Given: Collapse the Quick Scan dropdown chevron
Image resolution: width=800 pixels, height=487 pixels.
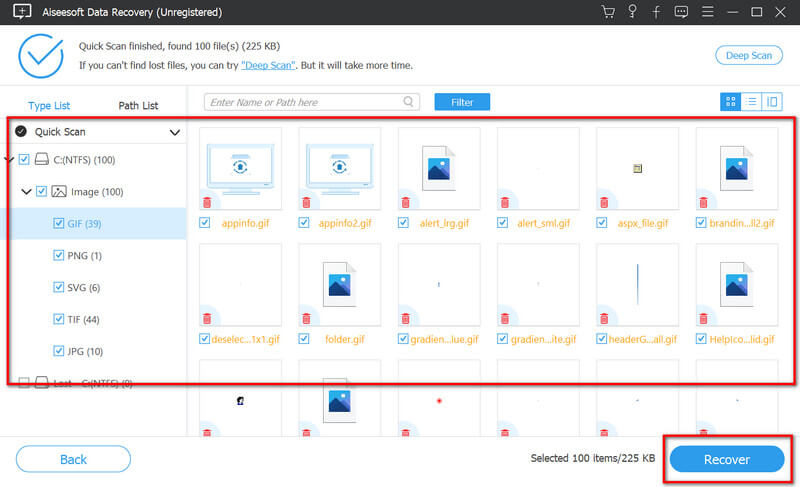Looking at the screenshot, I should point(174,133).
